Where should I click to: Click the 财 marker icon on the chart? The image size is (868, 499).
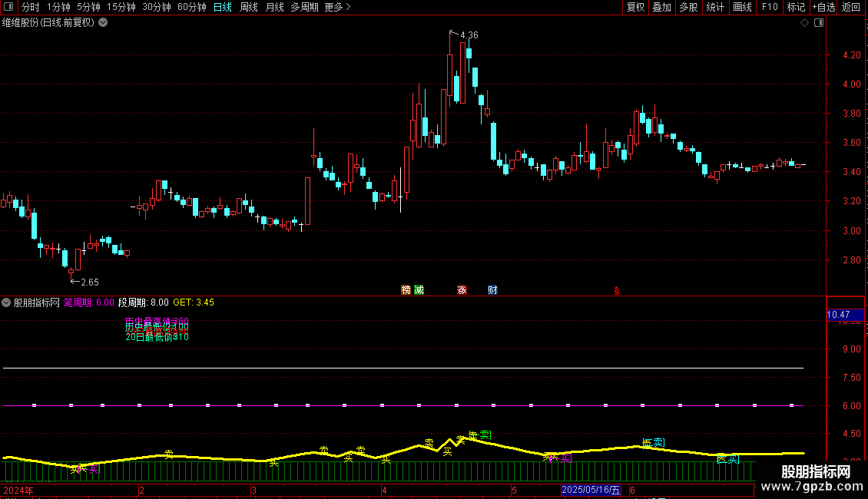tap(492, 290)
